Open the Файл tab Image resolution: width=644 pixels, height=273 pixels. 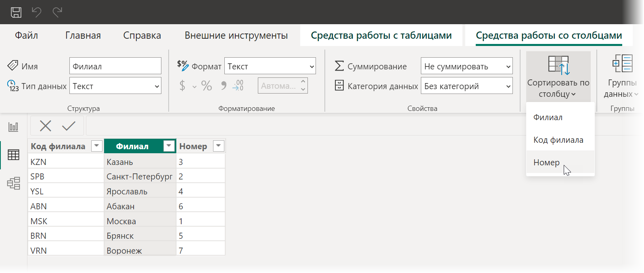tap(27, 35)
